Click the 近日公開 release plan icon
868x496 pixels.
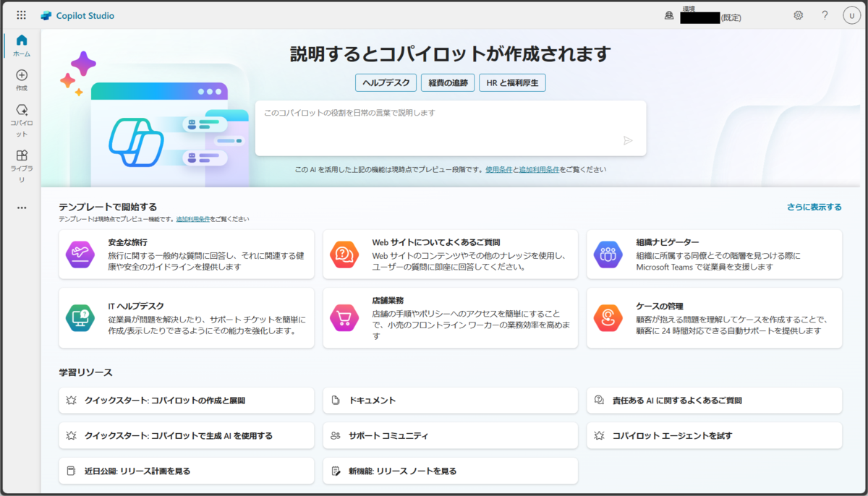(71, 471)
